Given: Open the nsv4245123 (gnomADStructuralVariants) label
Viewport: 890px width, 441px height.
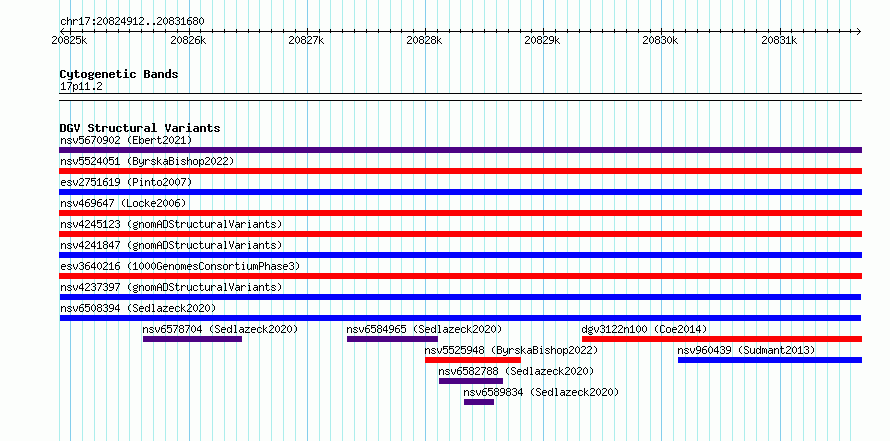Looking at the screenshot, I should click(171, 224).
